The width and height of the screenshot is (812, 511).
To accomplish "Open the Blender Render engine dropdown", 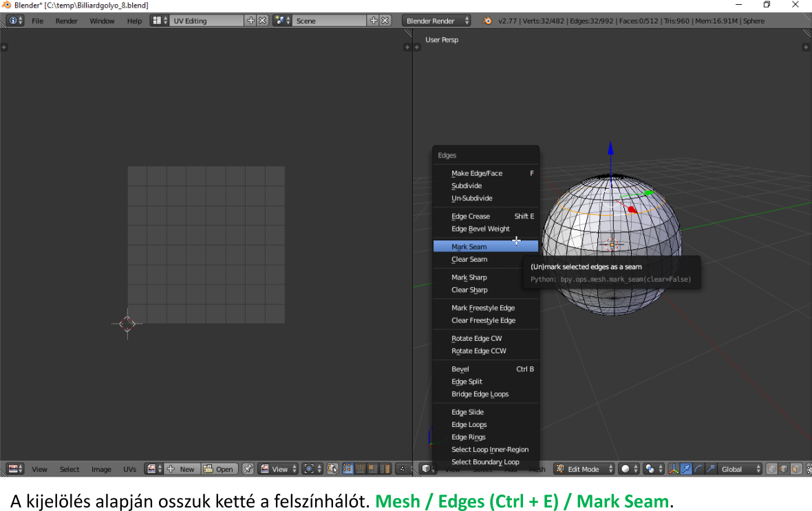I will [x=437, y=21].
